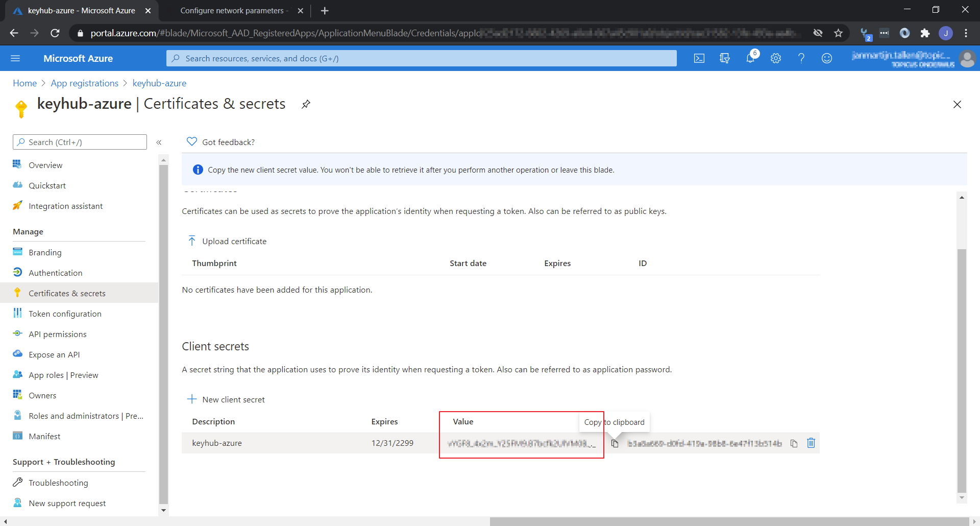
Task: Click the main content vertical scrollbar
Action: (962, 370)
